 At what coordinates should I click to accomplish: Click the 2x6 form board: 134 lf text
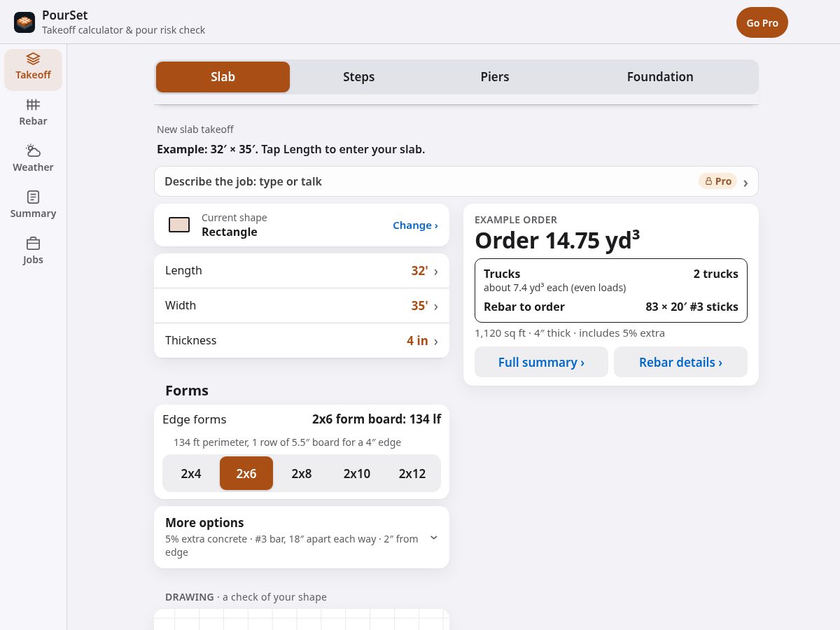click(x=377, y=419)
